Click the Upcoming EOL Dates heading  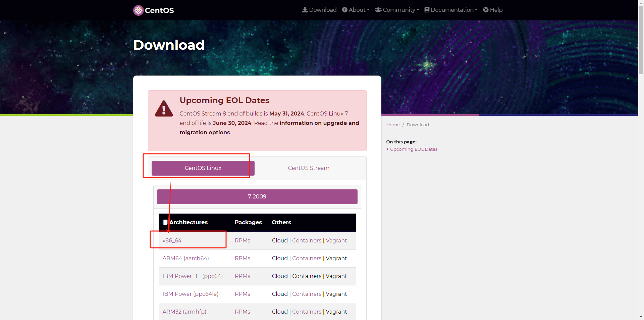click(224, 100)
